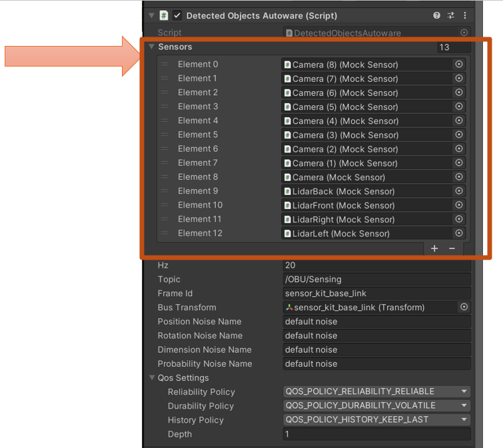
Task: Open object picker for Bus Transform field
Action: 464,307
